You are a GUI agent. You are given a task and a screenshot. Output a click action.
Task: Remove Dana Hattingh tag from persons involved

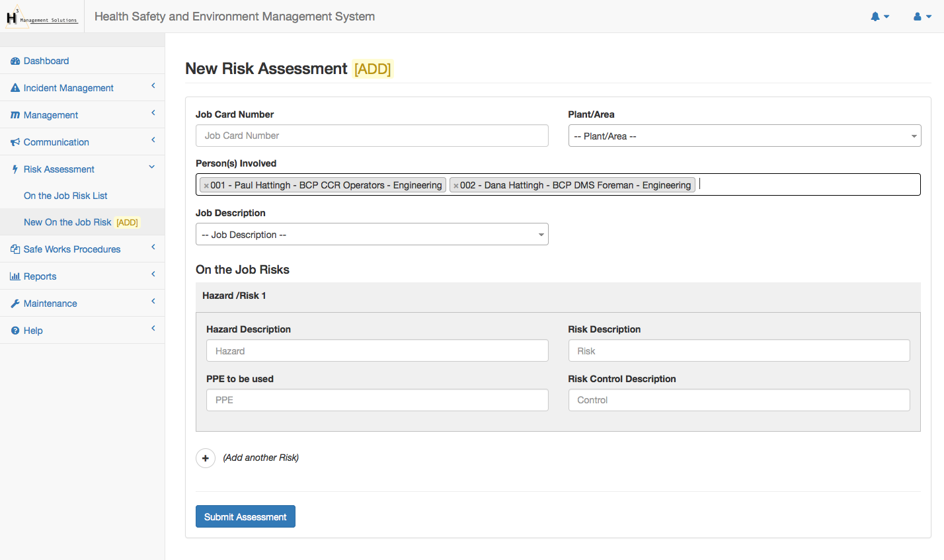455,186
